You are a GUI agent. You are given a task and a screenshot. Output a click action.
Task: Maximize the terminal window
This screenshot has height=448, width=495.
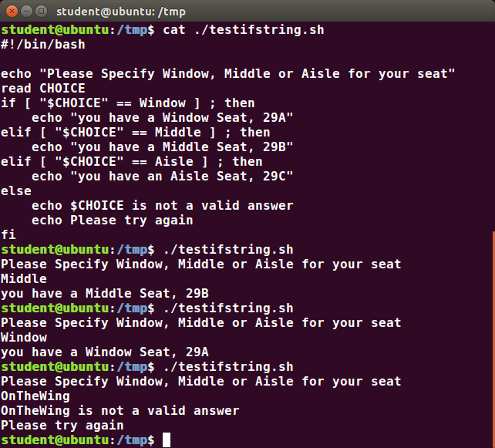(41, 12)
